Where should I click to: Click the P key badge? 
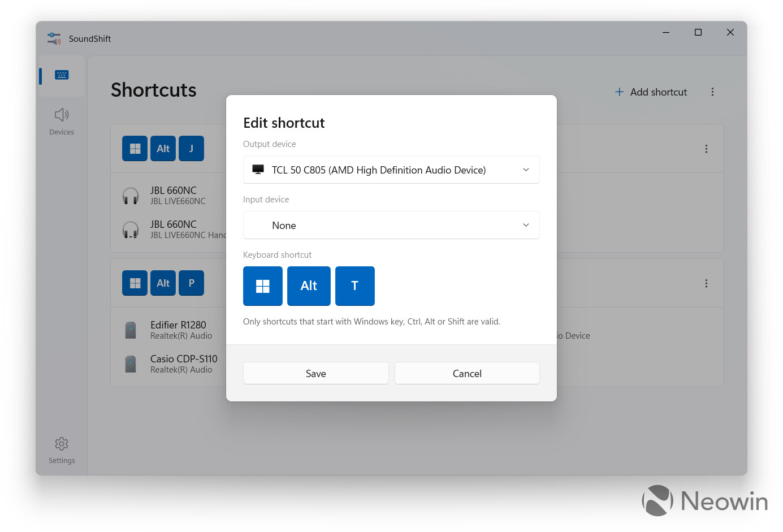coord(192,283)
